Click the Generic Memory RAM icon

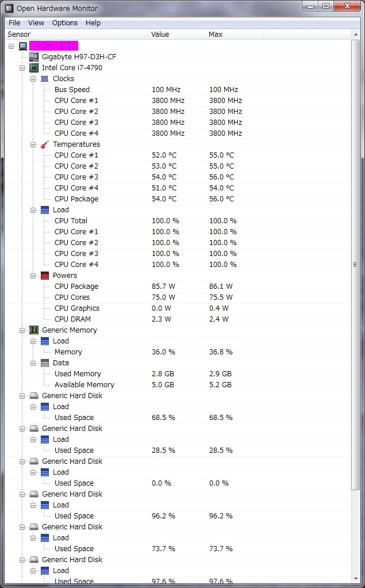34,330
